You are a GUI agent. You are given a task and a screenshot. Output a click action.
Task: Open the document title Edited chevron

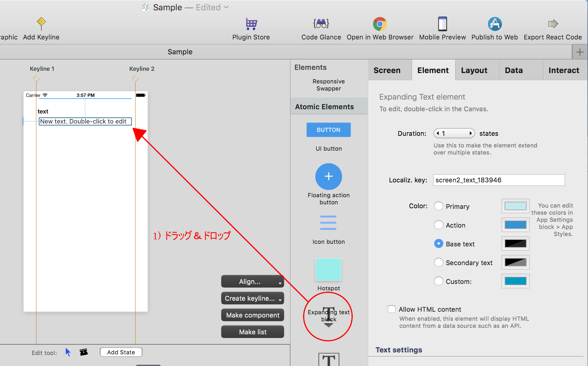(x=226, y=7)
